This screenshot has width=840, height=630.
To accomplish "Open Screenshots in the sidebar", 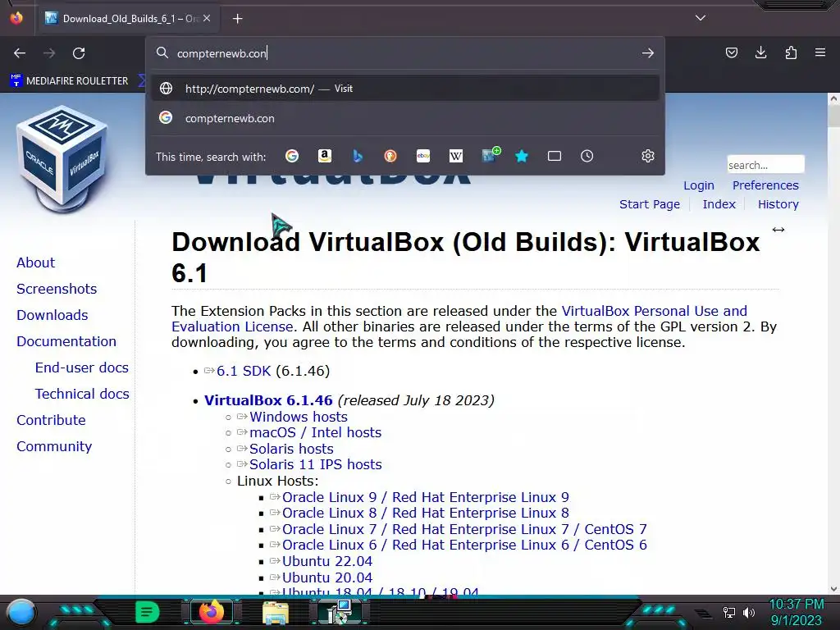I will click(x=57, y=289).
